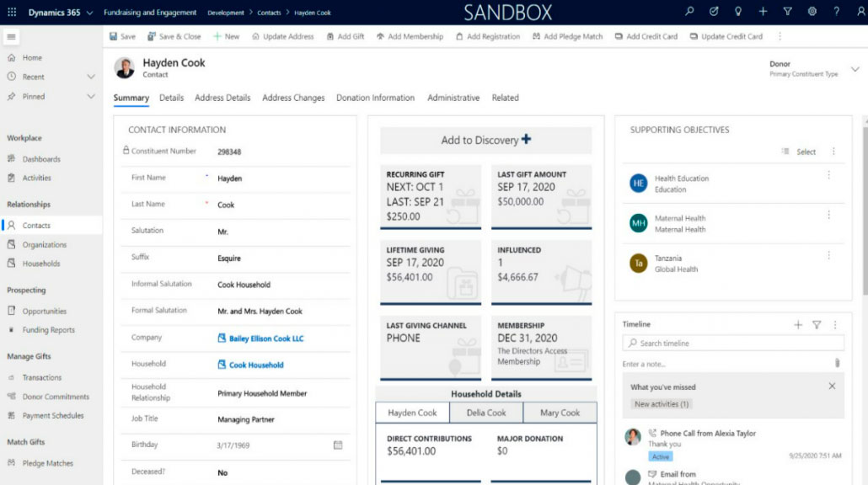The height and width of the screenshot is (485, 868).
Task: Click the Search timeline field
Action: (733, 343)
